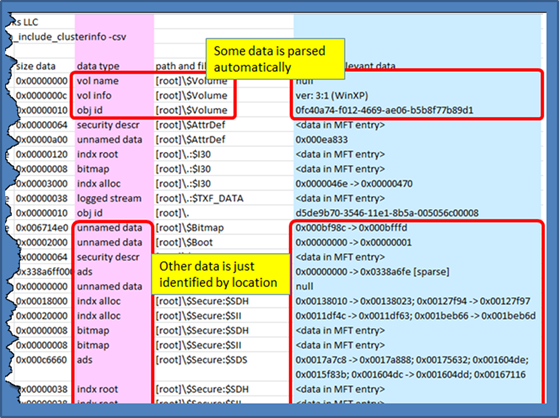Click the "0x0000046e -> 0x00000470" cell

(x=354, y=184)
